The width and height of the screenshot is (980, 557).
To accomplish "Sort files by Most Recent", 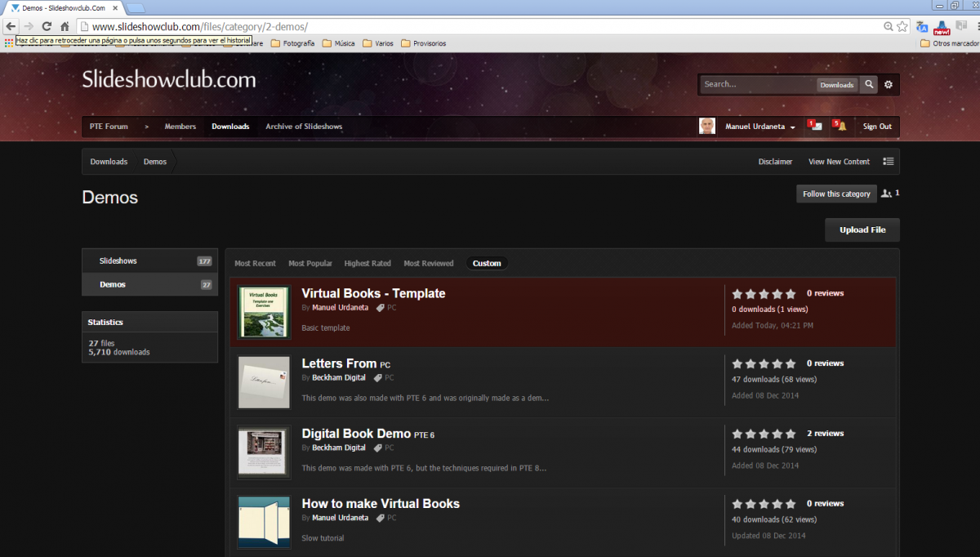I will pyautogui.click(x=255, y=263).
